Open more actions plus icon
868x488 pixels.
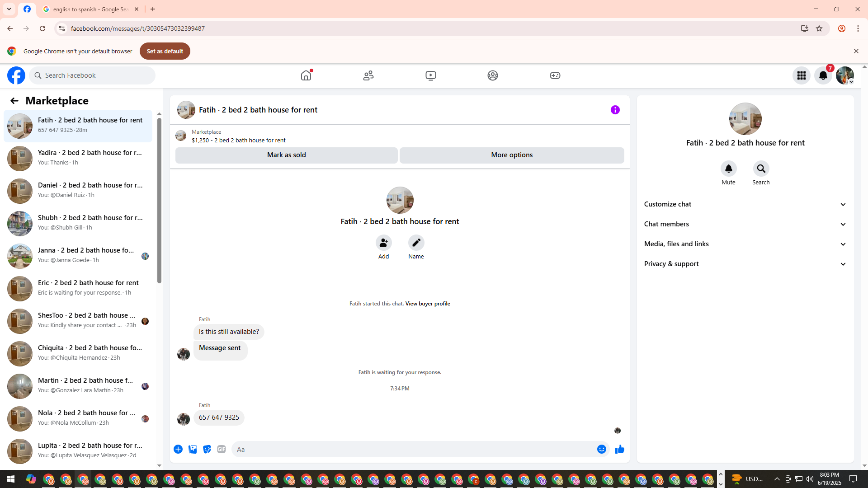(x=178, y=449)
